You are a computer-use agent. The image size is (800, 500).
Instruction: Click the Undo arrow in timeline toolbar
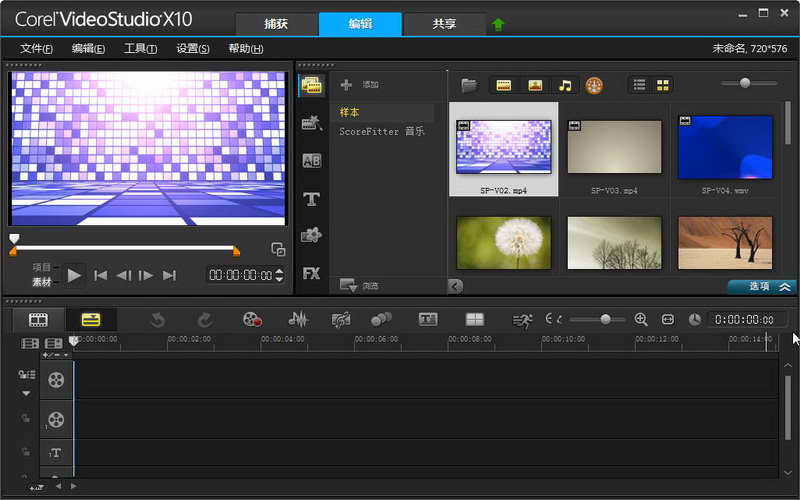pyautogui.click(x=157, y=320)
